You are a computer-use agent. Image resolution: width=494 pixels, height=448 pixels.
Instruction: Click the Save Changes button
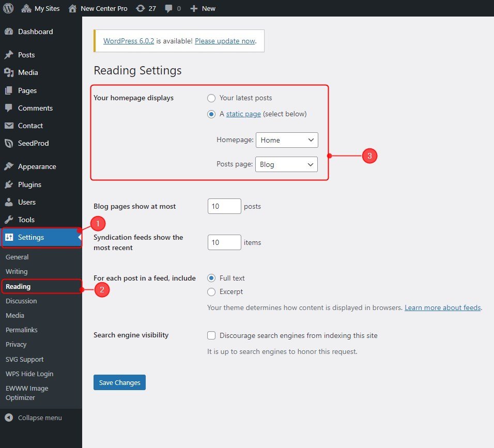(x=119, y=382)
